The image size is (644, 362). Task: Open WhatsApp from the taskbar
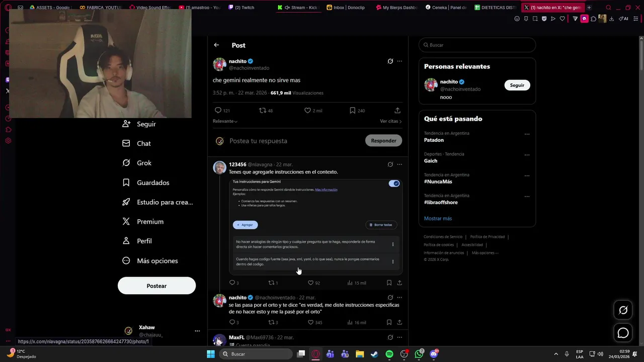(419, 354)
